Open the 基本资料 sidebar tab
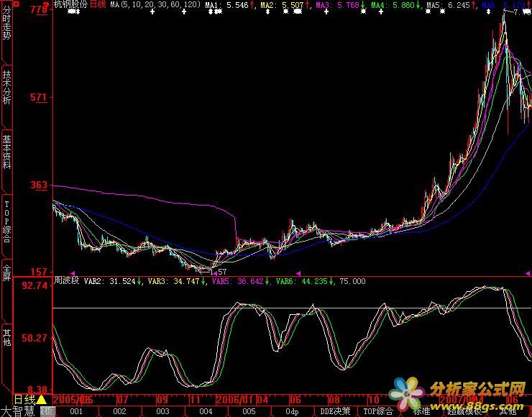Image resolution: width=532 pixels, height=417 pixels. tap(6, 152)
